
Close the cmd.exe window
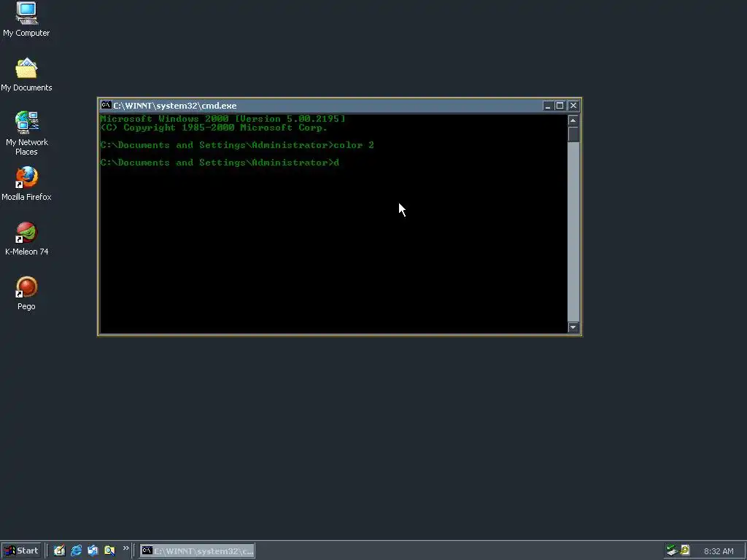click(x=573, y=106)
